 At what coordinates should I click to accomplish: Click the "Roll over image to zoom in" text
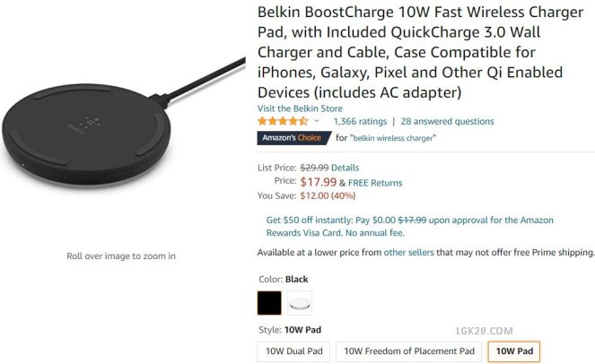point(121,256)
